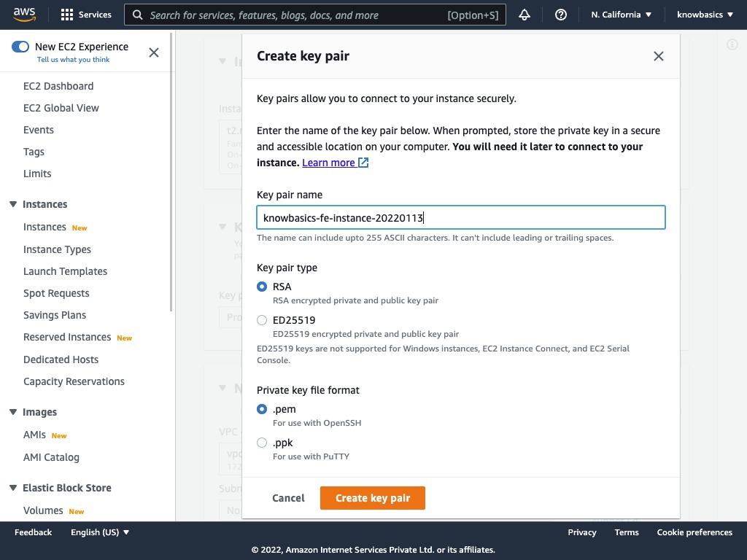Click Cancel in the dialog
747x560 pixels.
click(288, 498)
